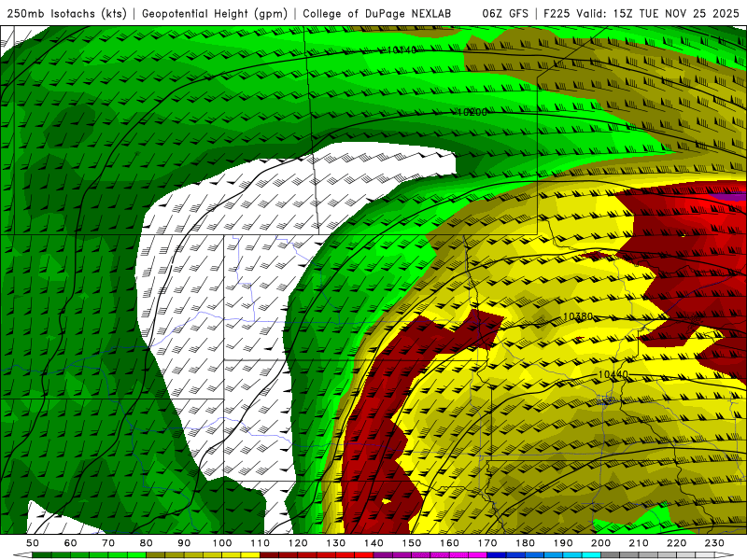Click the 10380 height contour label
747x560 pixels.
578,316
